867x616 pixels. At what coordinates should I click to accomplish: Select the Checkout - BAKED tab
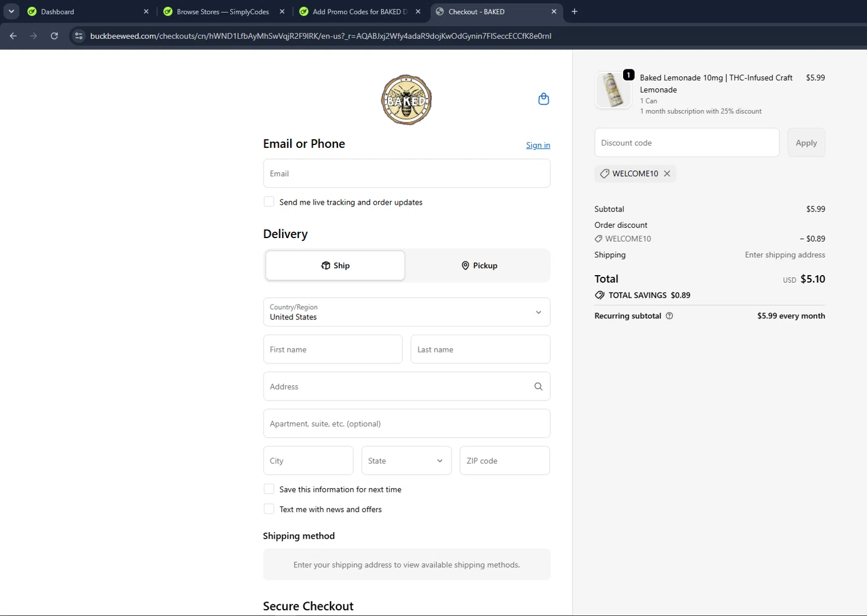[x=496, y=12]
